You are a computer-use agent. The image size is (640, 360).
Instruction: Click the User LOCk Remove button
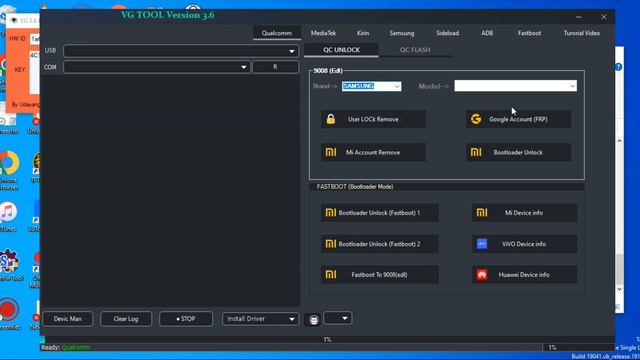pyautogui.click(x=373, y=119)
